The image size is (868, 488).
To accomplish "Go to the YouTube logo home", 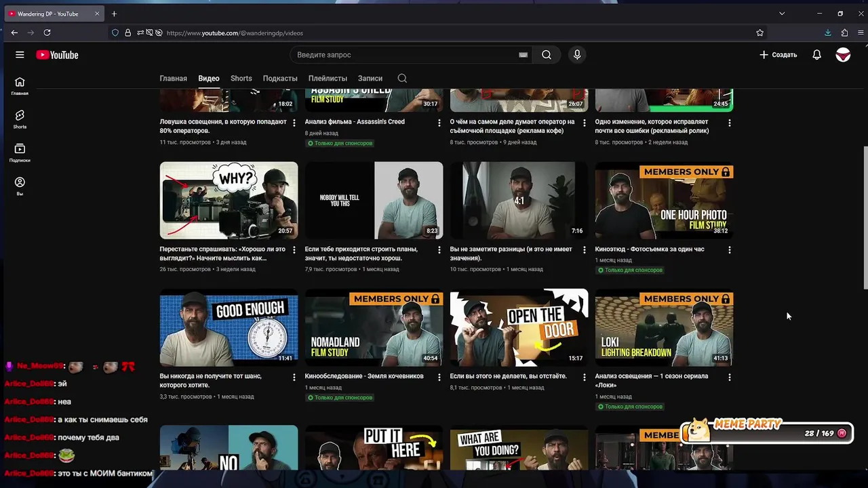I will coord(57,55).
